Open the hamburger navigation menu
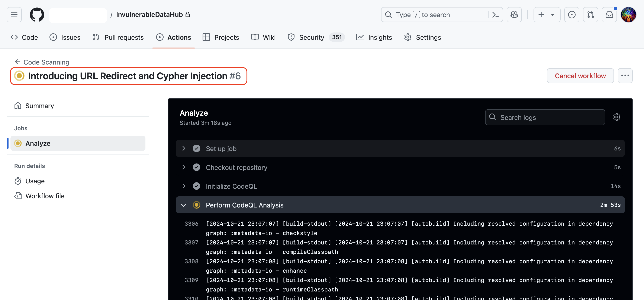The height and width of the screenshot is (300, 644). pos(14,15)
